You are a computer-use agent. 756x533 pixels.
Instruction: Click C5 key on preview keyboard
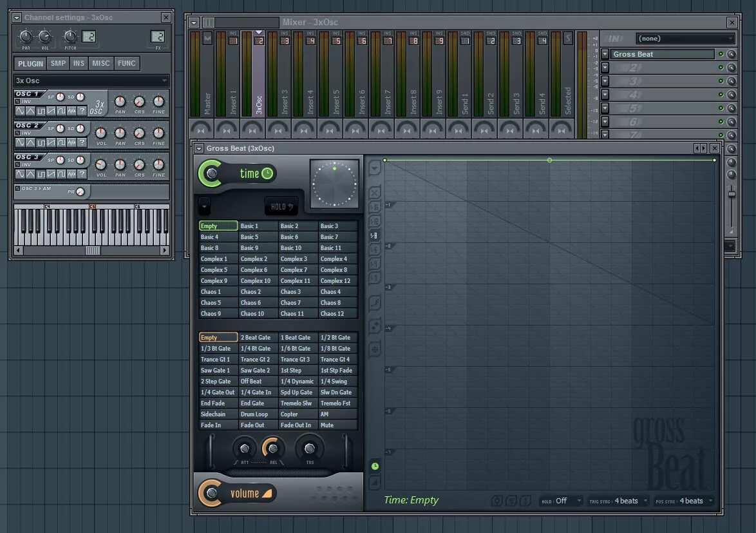point(92,228)
